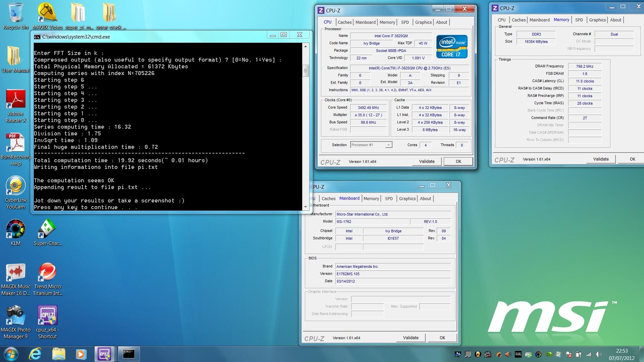
Task: Open Graphics tab in Memory window
Action: click(597, 20)
